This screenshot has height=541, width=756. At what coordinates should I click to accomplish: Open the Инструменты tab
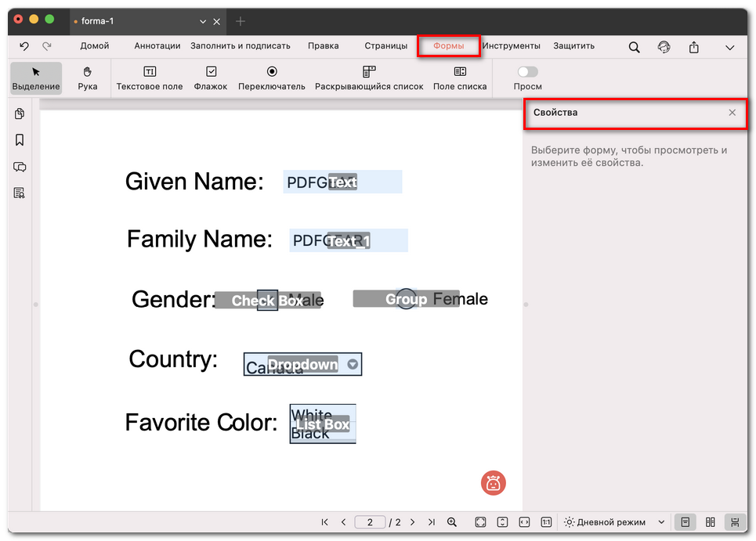pos(511,46)
